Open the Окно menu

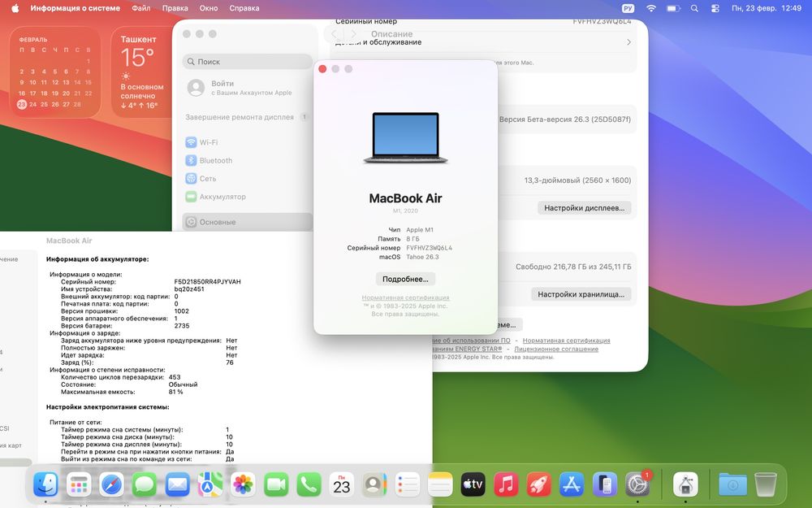coord(209,8)
